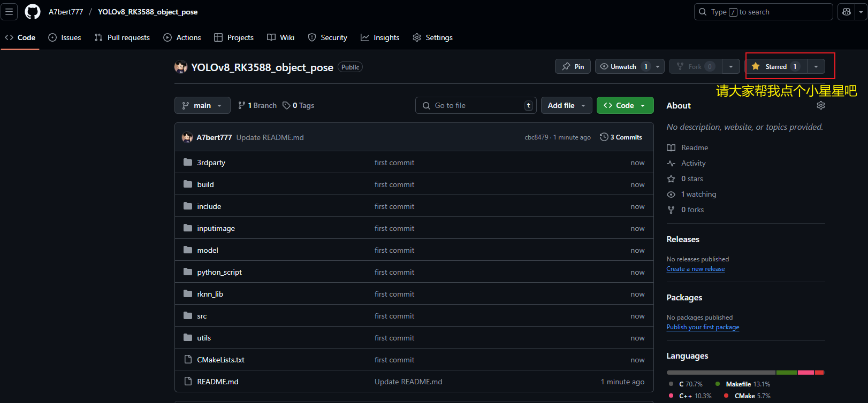Click the Type / to search box
The width and height of the screenshot is (868, 403).
click(763, 12)
